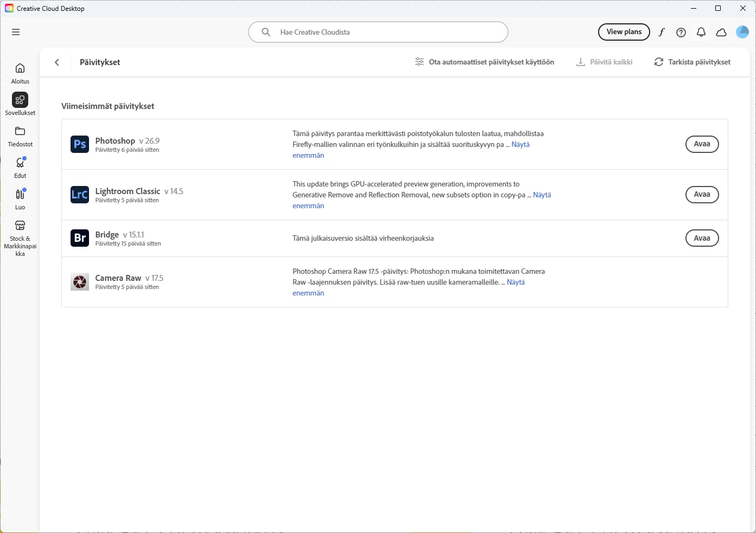Open the user profile avatar

742,32
